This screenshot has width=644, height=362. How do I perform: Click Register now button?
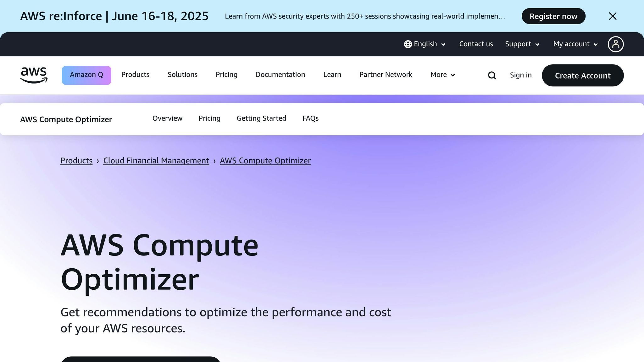point(553,16)
